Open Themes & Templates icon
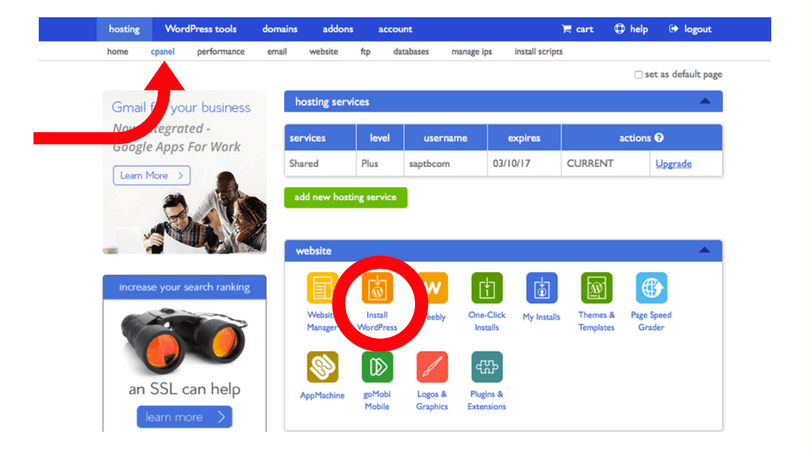Image resolution: width=810 pixels, height=450 pixels. pyautogui.click(x=596, y=288)
